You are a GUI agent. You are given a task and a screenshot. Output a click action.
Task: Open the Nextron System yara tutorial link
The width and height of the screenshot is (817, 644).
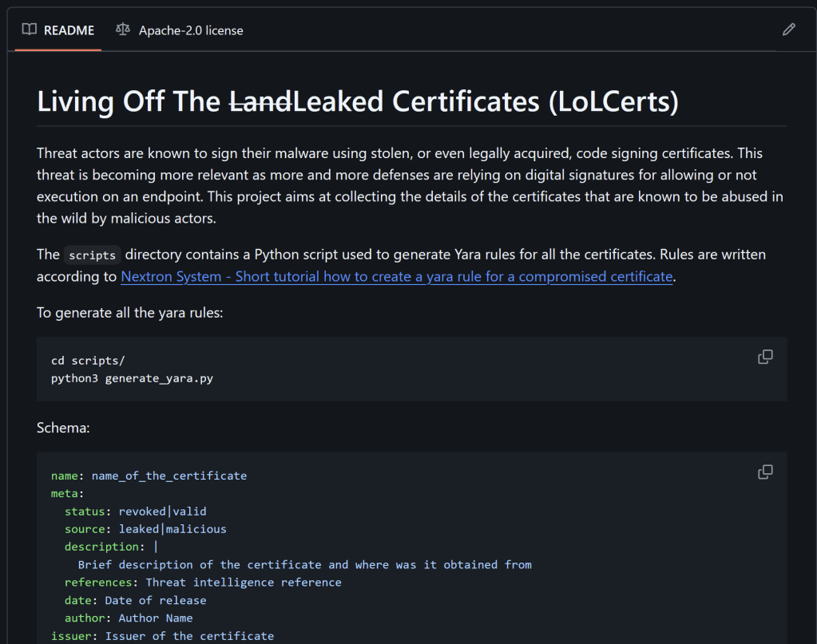pyautogui.click(x=397, y=276)
